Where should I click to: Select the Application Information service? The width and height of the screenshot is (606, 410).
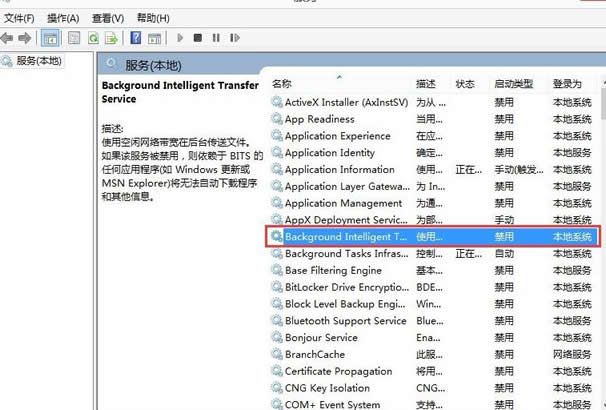click(x=431, y=170)
